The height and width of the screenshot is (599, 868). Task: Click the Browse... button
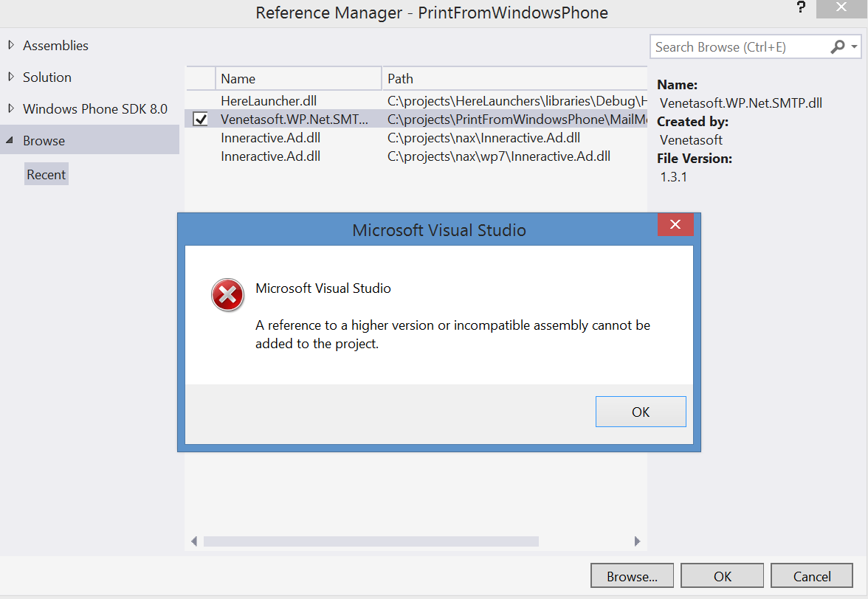tap(633, 576)
